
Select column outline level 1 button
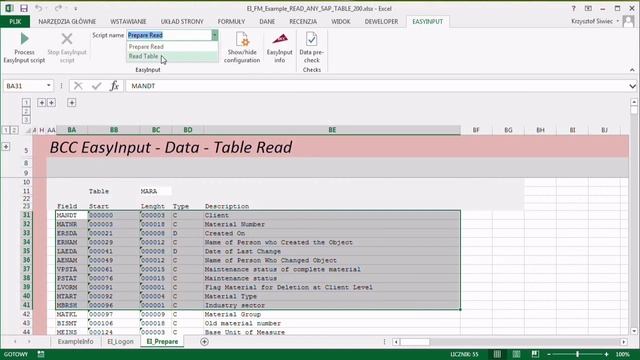point(26,102)
